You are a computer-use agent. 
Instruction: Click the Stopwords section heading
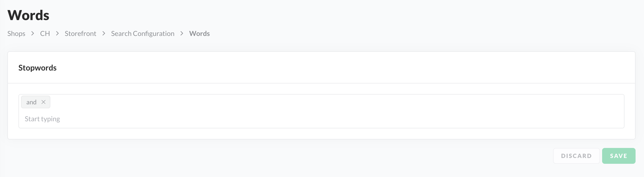(37, 68)
